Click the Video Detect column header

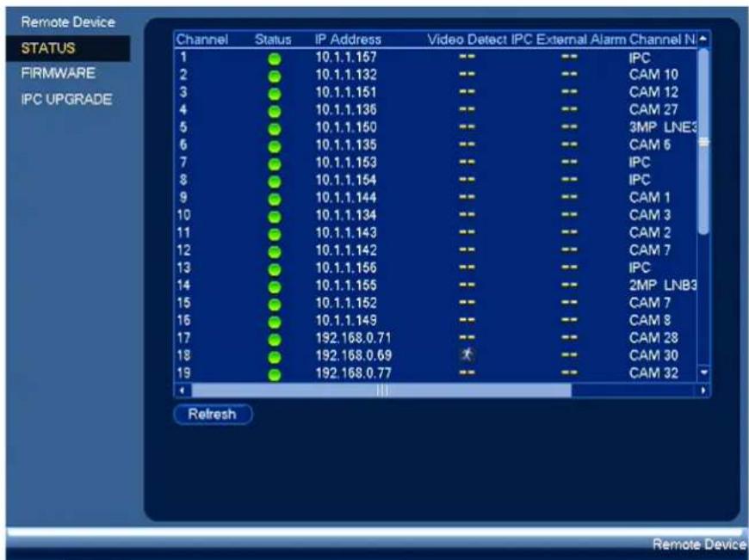point(467,40)
